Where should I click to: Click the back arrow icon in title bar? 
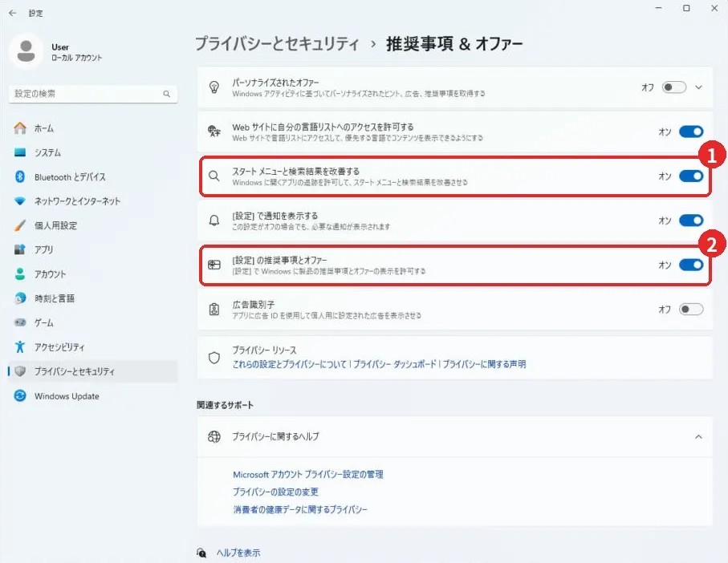(x=13, y=13)
